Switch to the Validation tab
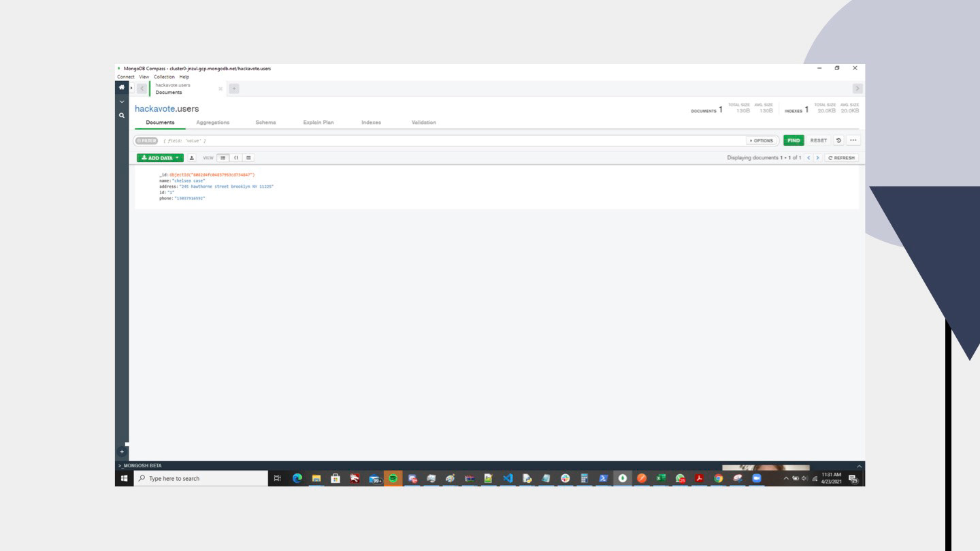 424,123
